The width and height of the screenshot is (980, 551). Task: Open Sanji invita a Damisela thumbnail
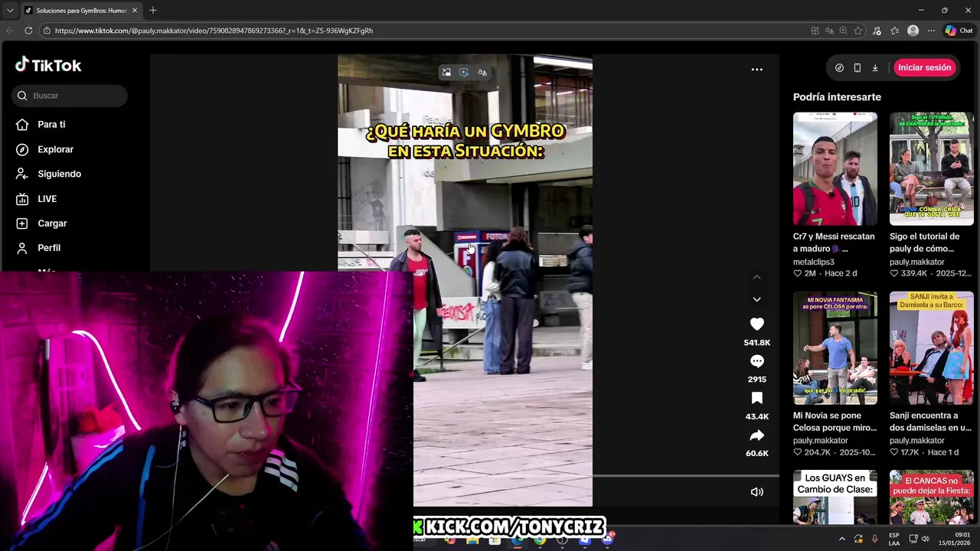931,348
